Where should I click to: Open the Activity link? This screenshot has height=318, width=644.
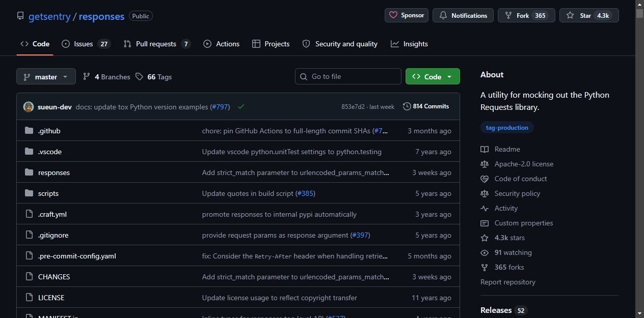pyautogui.click(x=499, y=208)
